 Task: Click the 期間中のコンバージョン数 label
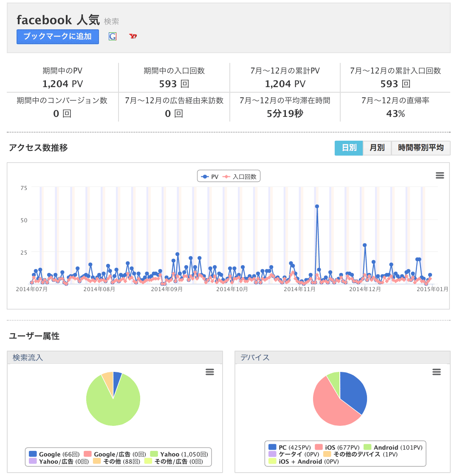(62, 100)
